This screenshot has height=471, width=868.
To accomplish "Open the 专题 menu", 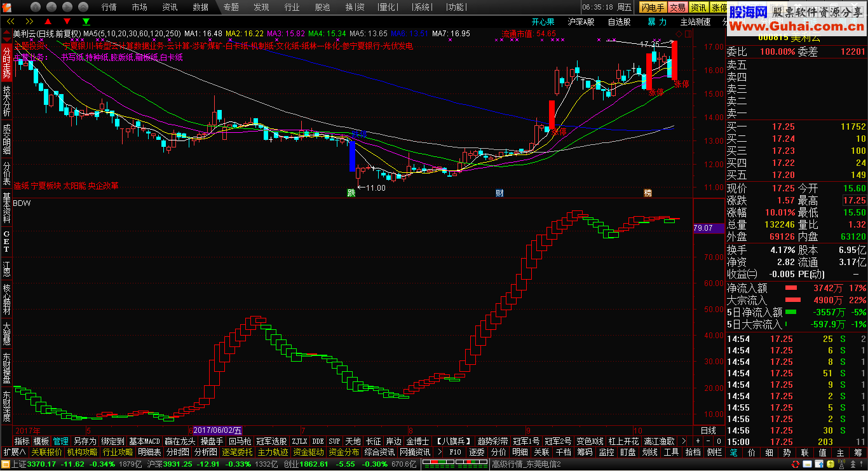I will 231,7.
